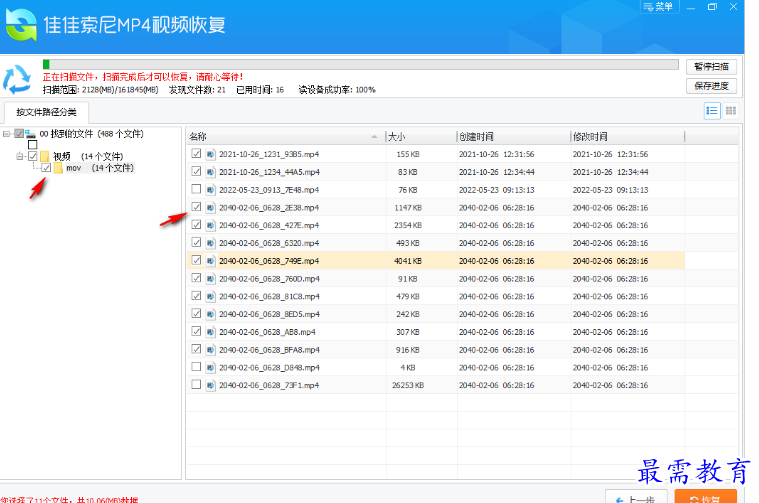Click file icon of 2021-10-26_1234_44A5.mp4
Screen dimensions: 759x503
[210, 172]
